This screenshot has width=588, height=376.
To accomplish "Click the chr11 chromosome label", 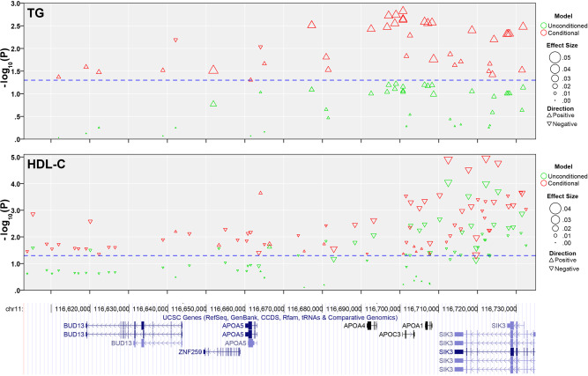I will [x=15, y=308].
